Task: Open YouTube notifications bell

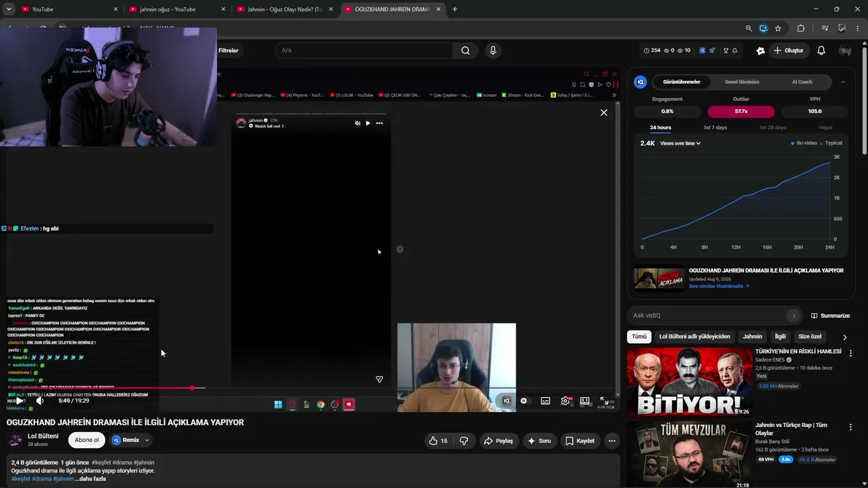Action: point(821,50)
